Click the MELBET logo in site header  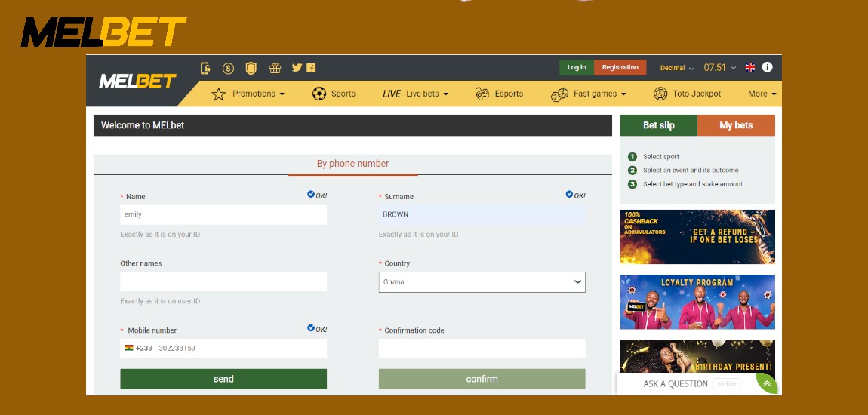137,81
